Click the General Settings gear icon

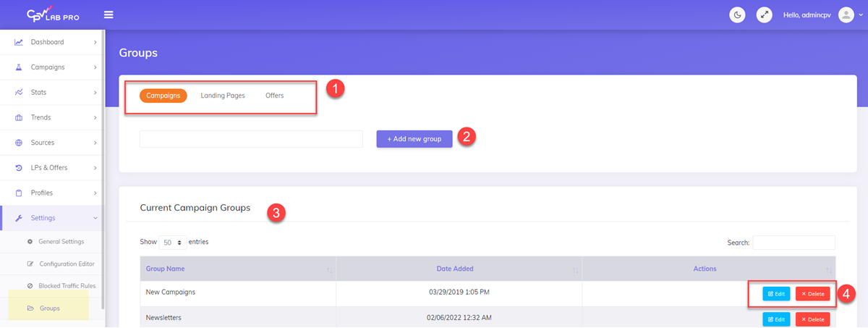point(30,241)
